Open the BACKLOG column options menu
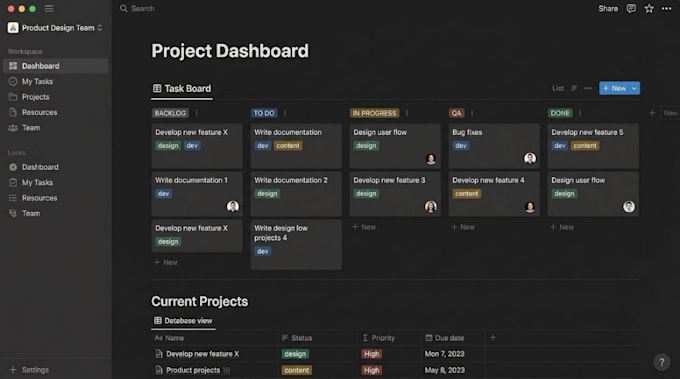The height and width of the screenshot is (379, 680). [x=196, y=113]
